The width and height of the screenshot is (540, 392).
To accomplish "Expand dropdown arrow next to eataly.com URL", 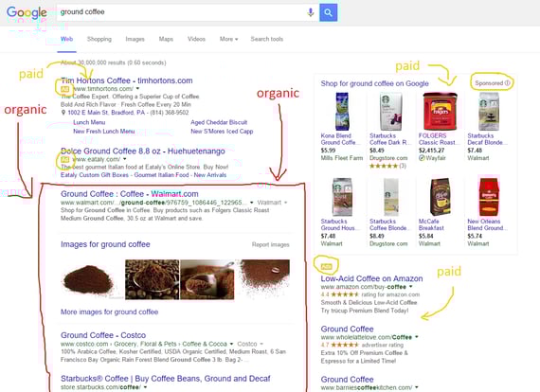I will 125,159.
